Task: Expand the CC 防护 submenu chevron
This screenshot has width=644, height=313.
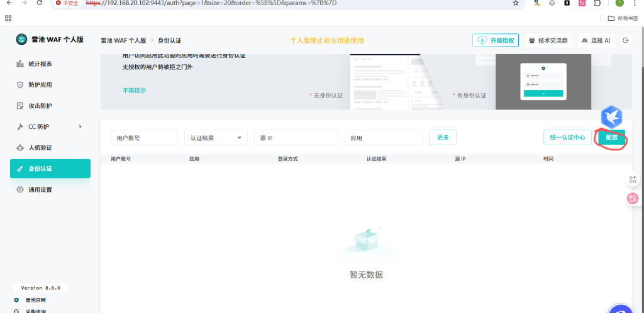Action: point(80,127)
